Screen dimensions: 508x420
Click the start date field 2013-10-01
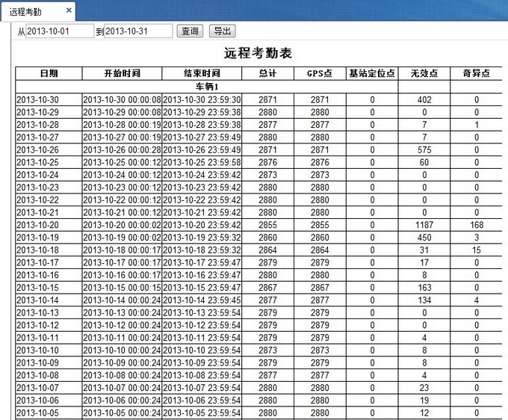tap(59, 31)
